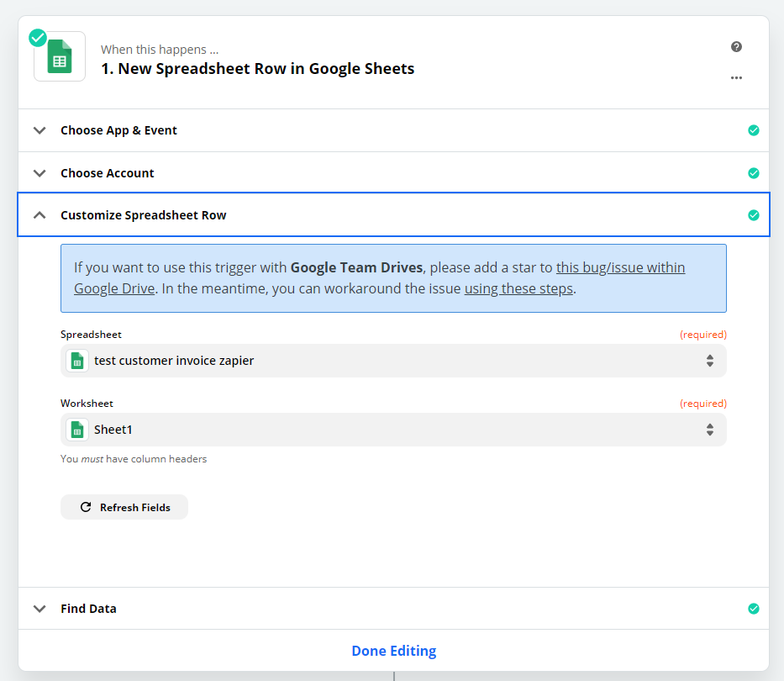
Task: Click the Google Sheets app icon in header
Action: (x=60, y=57)
